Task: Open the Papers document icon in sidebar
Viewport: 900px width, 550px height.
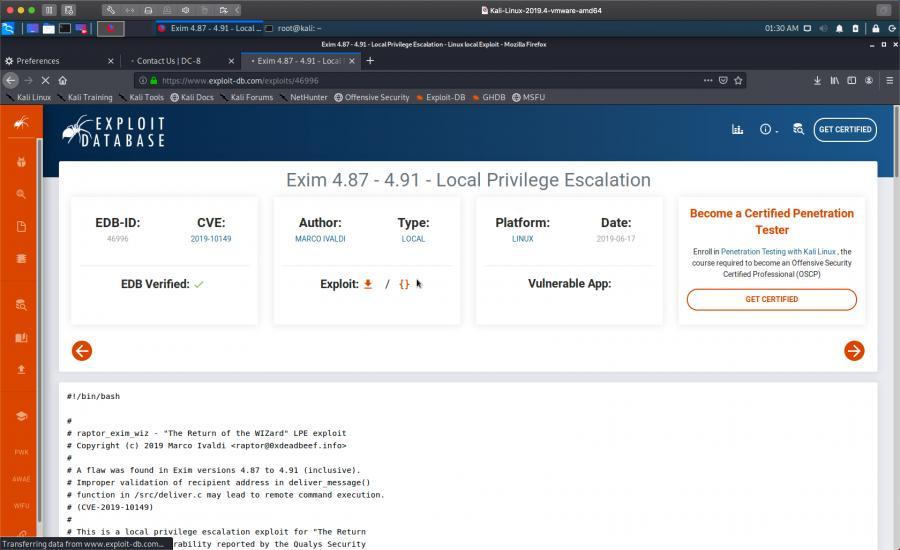Action: 21,226
